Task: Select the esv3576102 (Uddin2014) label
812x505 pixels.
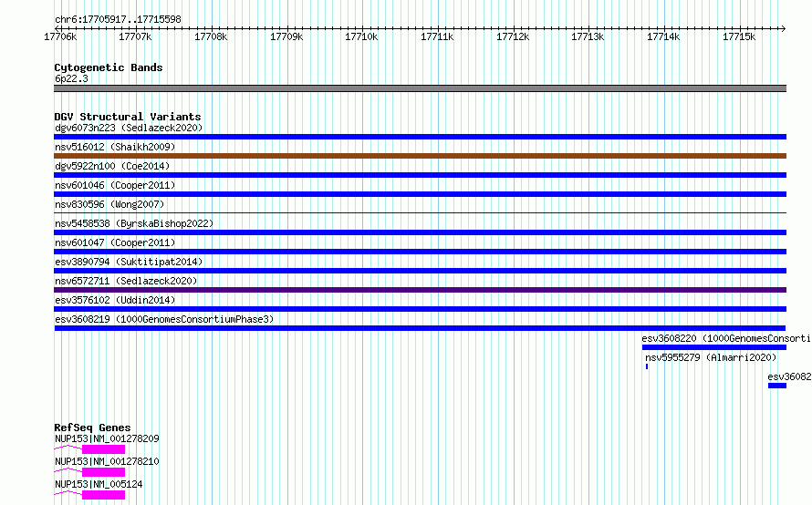Action: pos(115,300)
